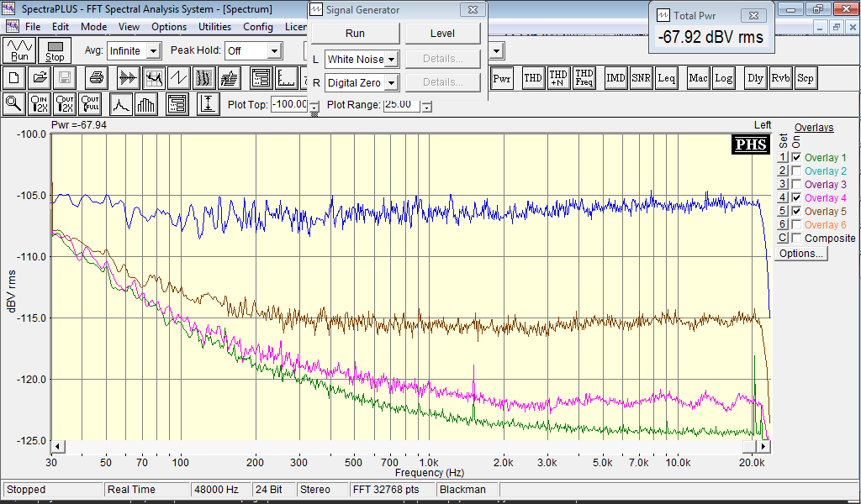Screen dimensions: 861x504
Task: Open the Mac macro utility
Action: tap(698, 78)
